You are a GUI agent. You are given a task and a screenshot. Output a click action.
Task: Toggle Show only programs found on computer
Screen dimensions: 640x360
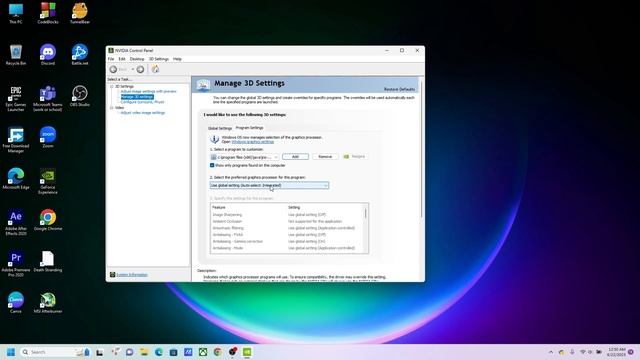coord(212,165)
